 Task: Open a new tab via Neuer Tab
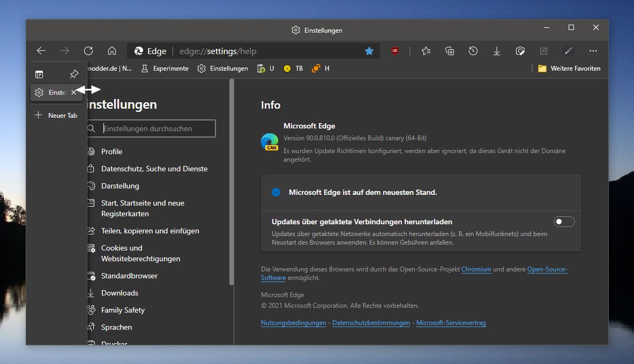(56, 115)
